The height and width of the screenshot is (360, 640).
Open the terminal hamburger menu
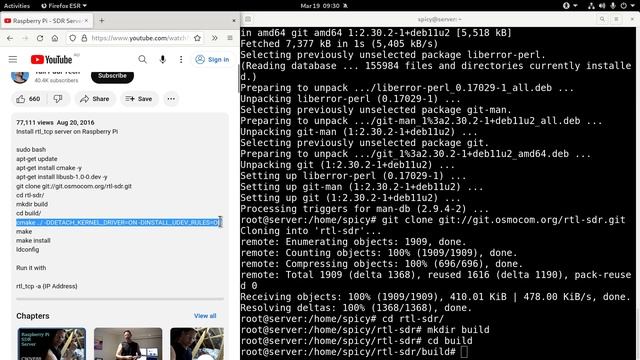(617, 19)
